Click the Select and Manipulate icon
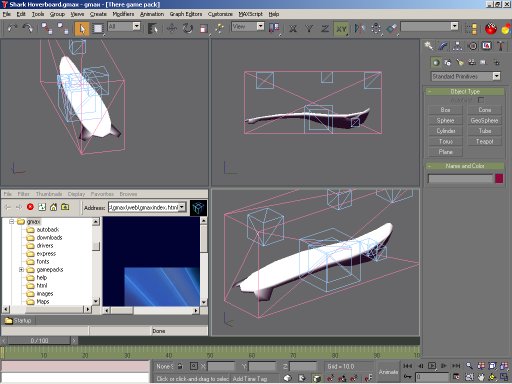 point(219,28)
